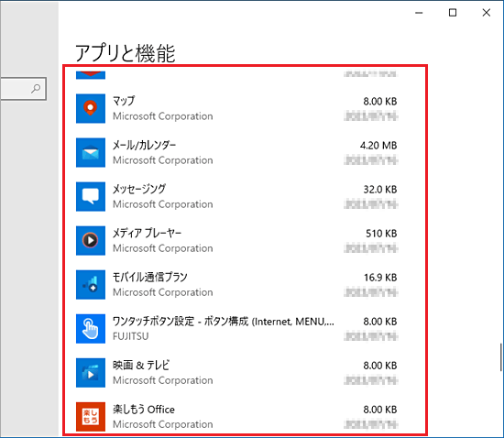This screenshot has width=504, height=438.
Task: Click the ワンタッチボタン設定 hand icon
Action: click(x=91, y=329)
